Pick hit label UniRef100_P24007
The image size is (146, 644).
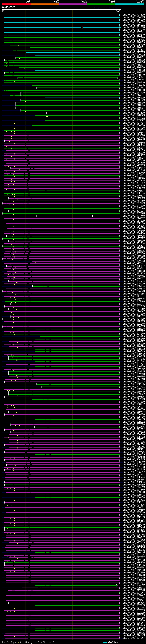coord(134,407)
